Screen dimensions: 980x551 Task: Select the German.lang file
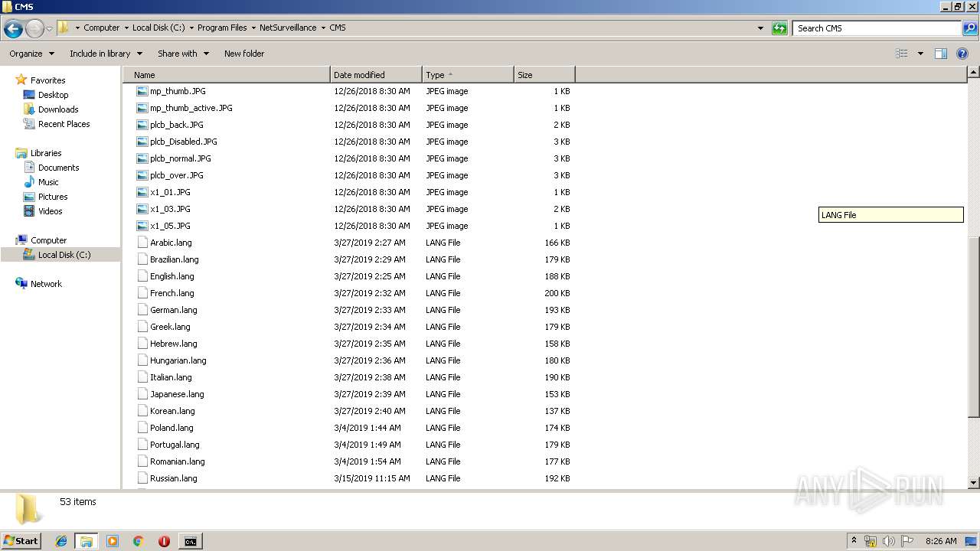174,310
